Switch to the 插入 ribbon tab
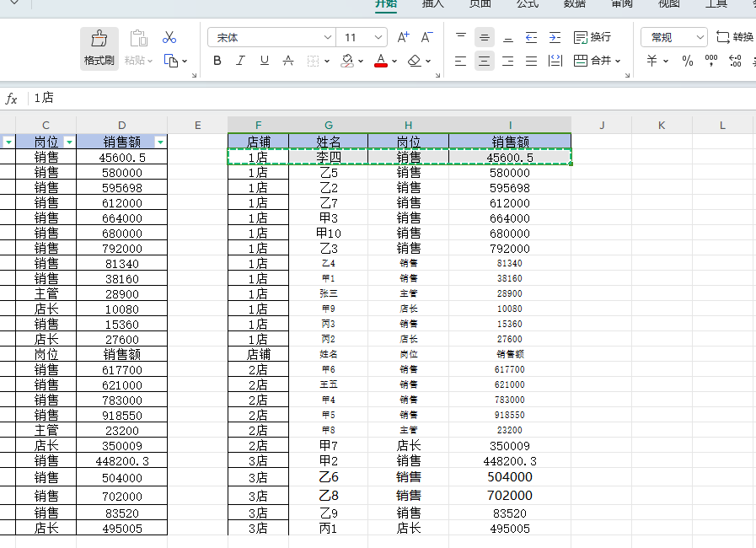Image resolution: width=756 pixels, height=548 pixels. tap(433, 4)
